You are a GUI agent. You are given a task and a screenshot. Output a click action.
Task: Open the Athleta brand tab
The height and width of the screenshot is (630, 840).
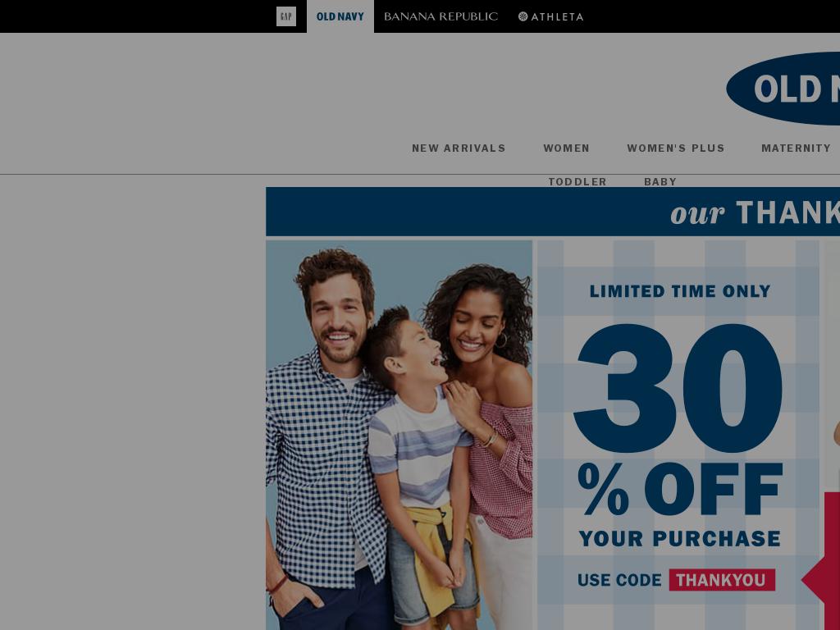[x=550, y=16]
